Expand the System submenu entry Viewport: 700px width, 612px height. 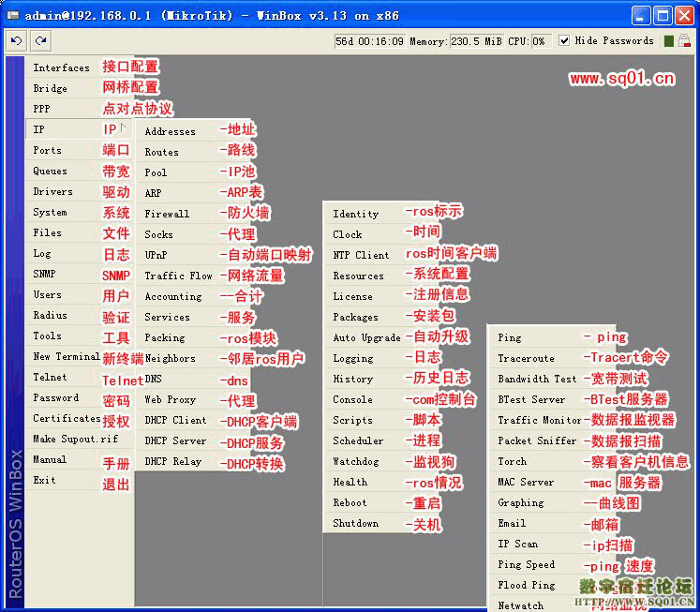pos(80,212)
